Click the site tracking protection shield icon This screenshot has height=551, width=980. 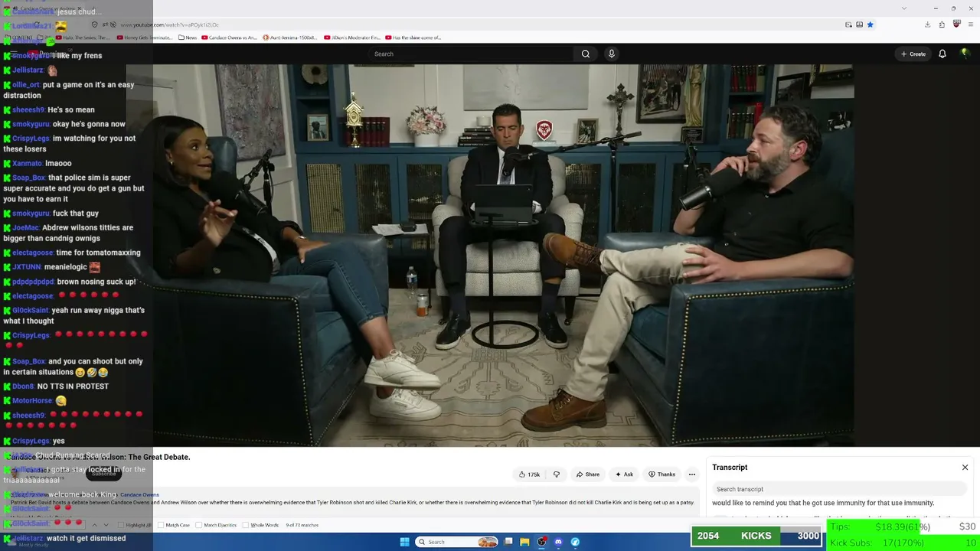(x=94, y=25)
